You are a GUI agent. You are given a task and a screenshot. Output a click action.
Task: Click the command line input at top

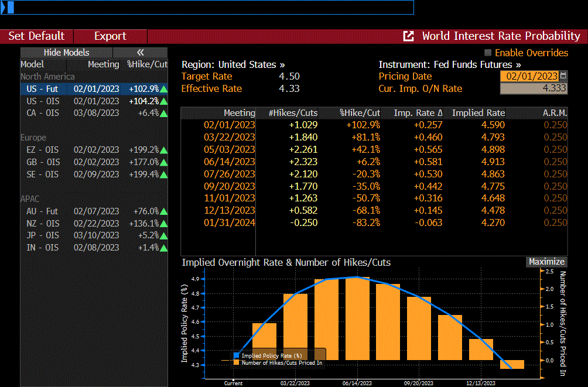coord(207,7)
